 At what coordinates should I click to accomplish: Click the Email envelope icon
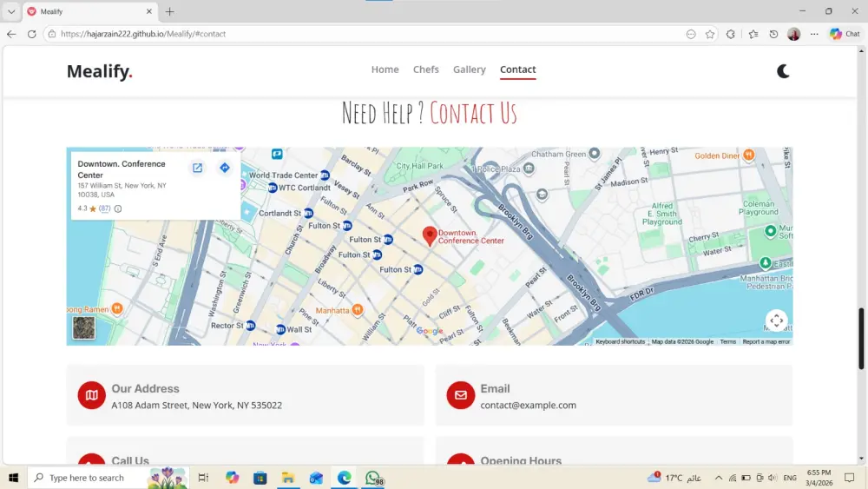click(461, 395)
